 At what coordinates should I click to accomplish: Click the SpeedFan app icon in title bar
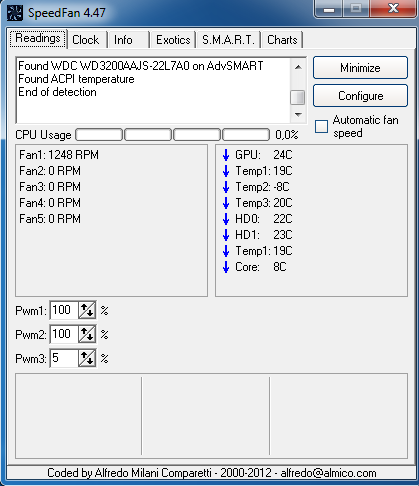pos(15,13)
